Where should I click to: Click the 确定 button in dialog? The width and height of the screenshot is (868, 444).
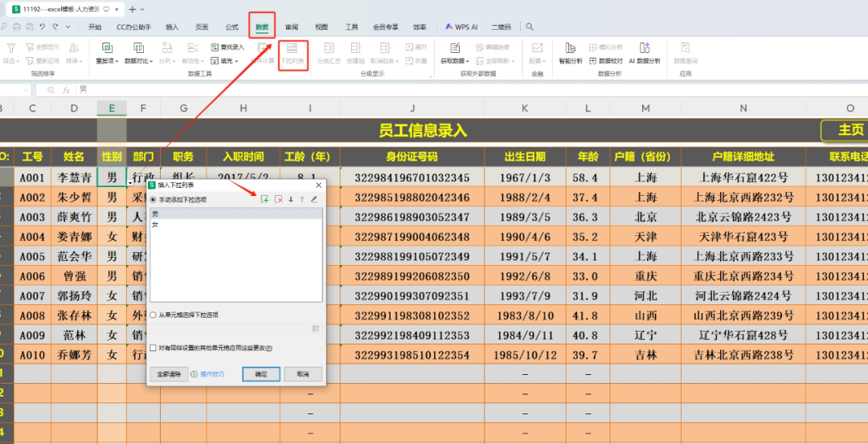click(x=260, y=374)
